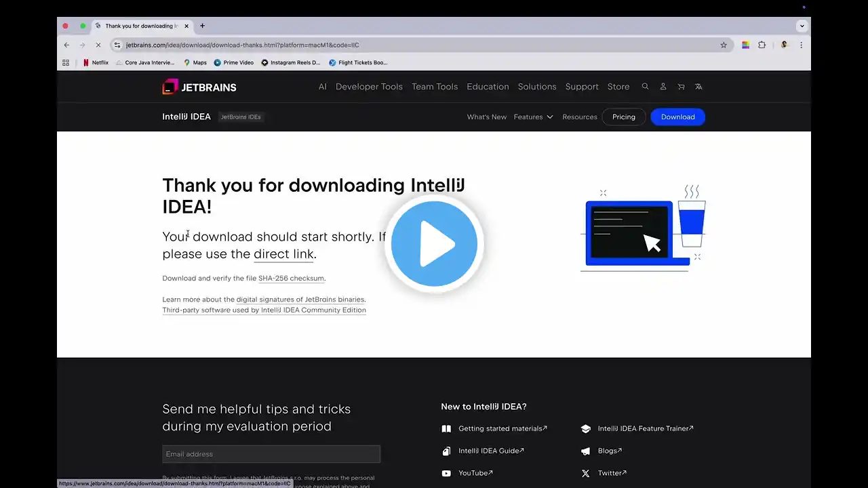Go to What's New
Screen dimensions: 868x488
coord(487,117)
